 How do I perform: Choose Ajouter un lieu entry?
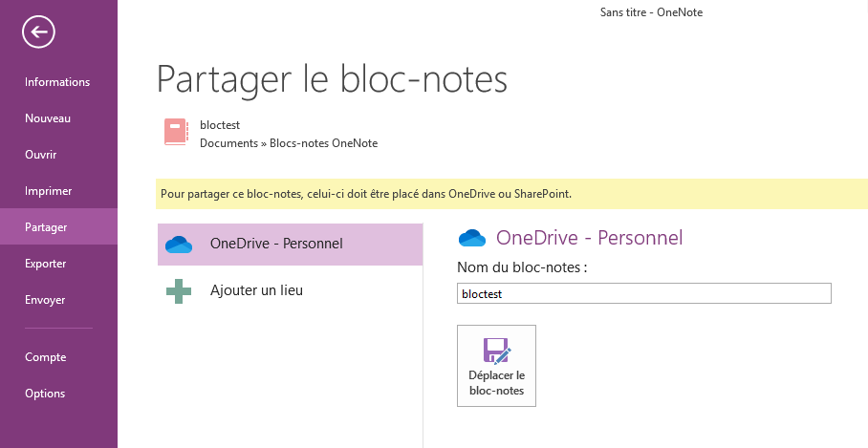click(x=290, y=291)
